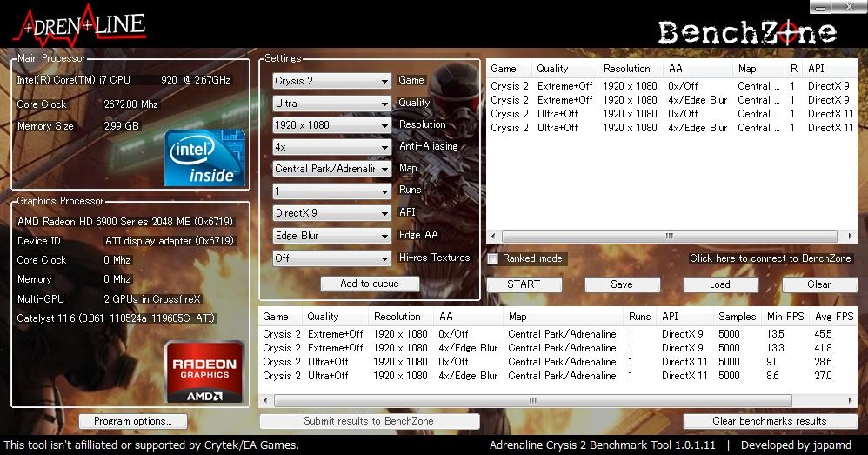Click the Intel Core i7 CPU 920 text

(x=124, y=80)
